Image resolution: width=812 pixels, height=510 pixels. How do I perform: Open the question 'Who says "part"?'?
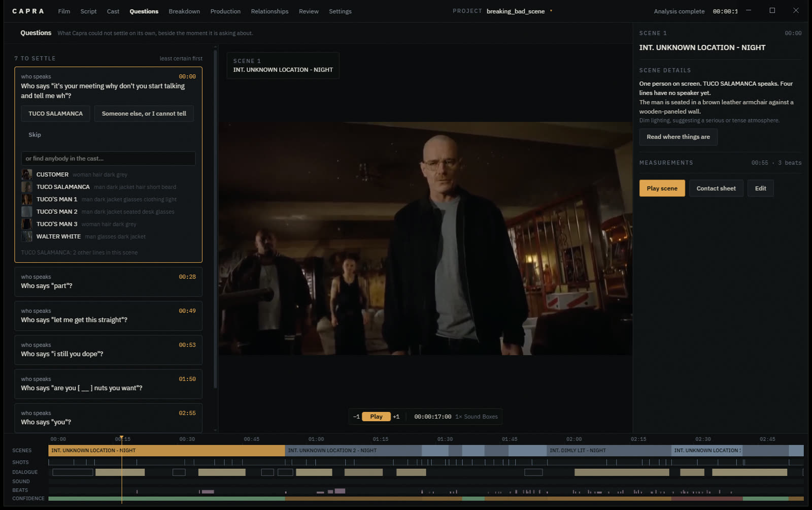pos(108,282)
